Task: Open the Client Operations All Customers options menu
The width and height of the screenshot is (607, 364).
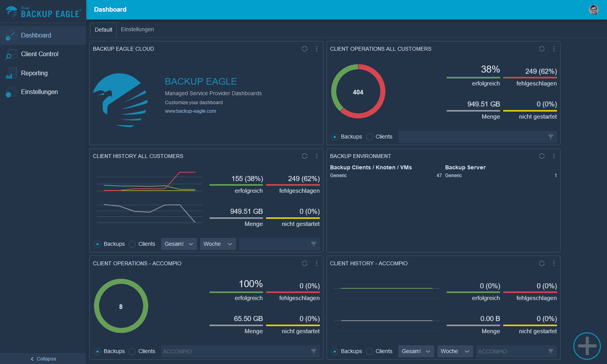Action: (x=554, y=49)
